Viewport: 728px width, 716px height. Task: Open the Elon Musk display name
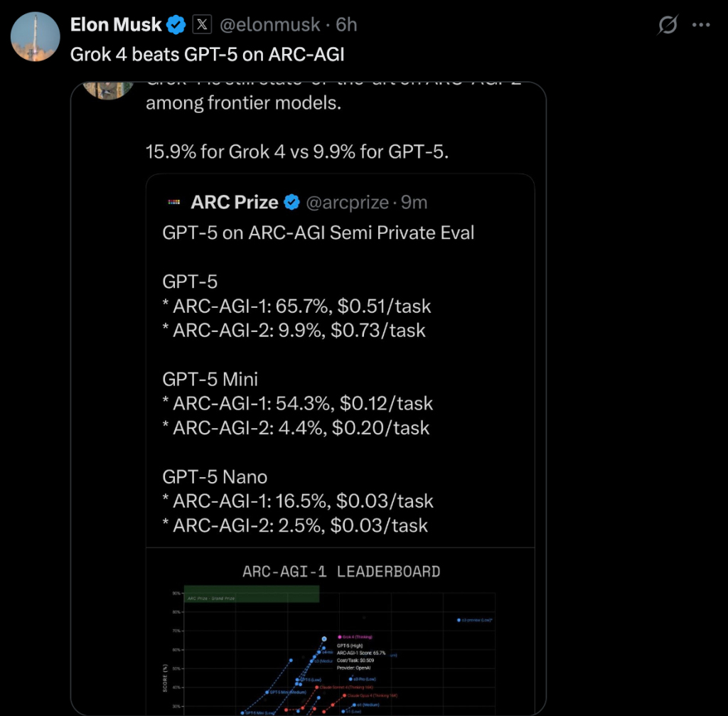coord(116,26)
